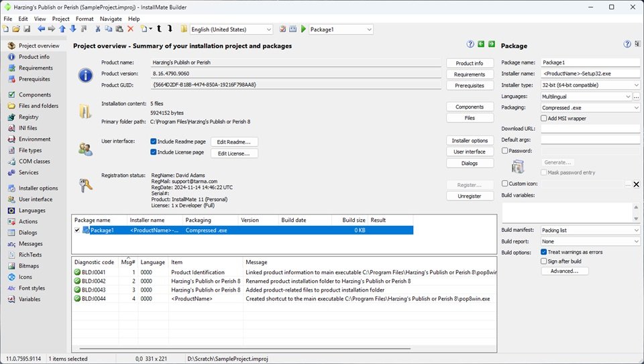Clear custom icon with black X
Screen dimensions: 644x364
[x=636, y=184]
